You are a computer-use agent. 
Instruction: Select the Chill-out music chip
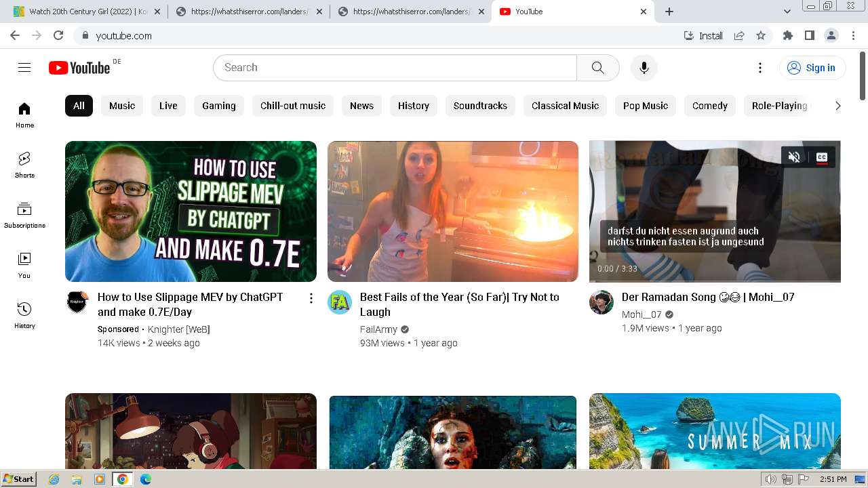pos(293,106)
